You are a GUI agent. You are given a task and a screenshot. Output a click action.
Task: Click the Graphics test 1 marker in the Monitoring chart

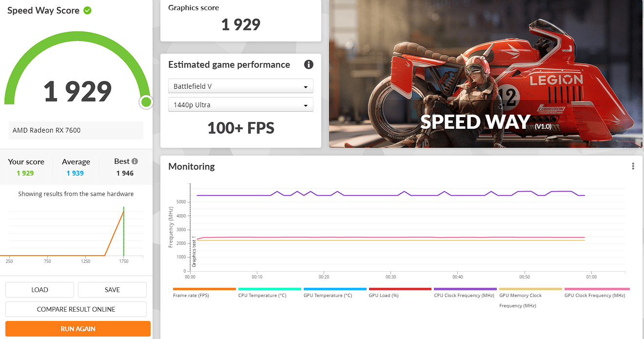coord(194,251)
